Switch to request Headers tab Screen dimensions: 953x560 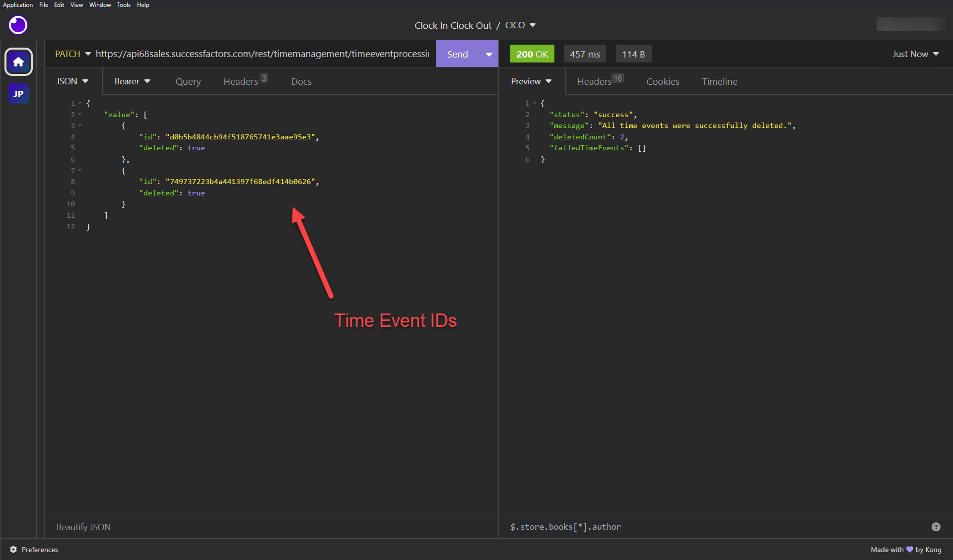click(x=245, y=81)
